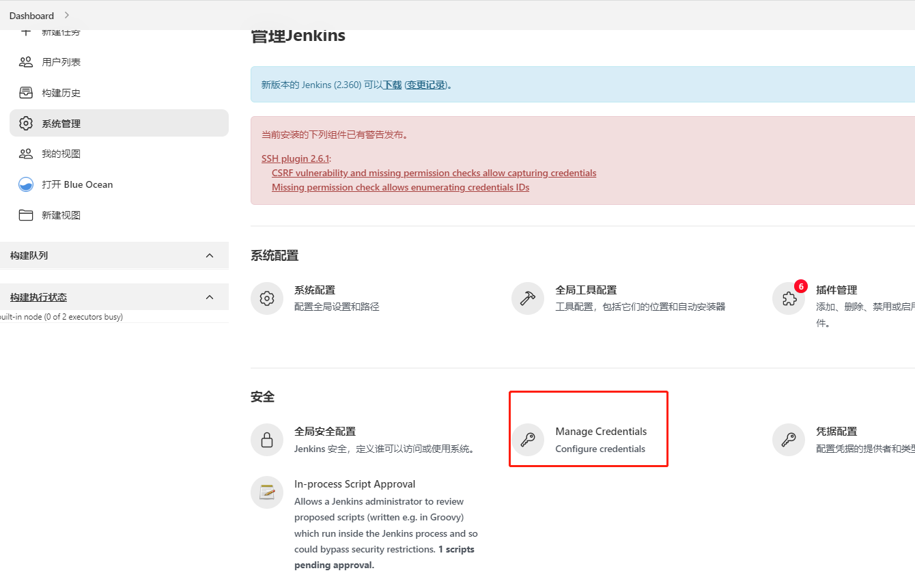This screenshot has height=588, width=915.
Task: Click the Blue Ocean round icon
Action: [x=26, y=184]
